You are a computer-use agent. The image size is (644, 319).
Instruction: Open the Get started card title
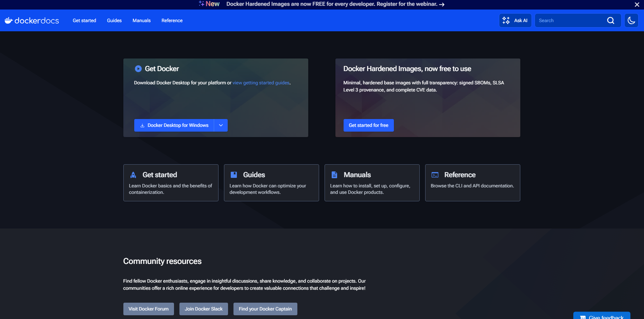tap(160, 175)
